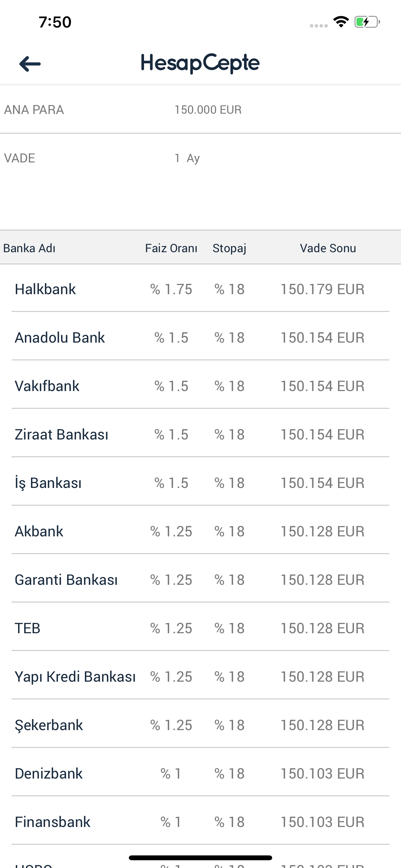Sort by Faiz Oranı column header
This screenshot has height=868, width=401.
[171, 248]
